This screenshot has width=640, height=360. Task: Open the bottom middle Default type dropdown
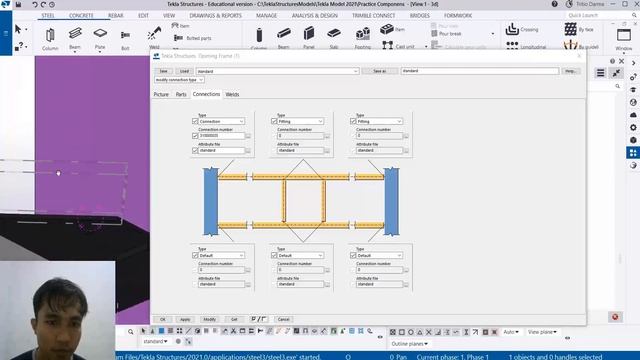click(x=301, y=255)
